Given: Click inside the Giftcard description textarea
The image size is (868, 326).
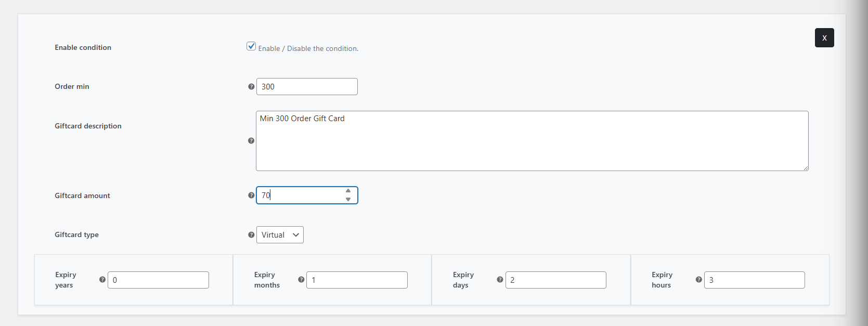Looking at the screenshot, I should click(532, 141).
